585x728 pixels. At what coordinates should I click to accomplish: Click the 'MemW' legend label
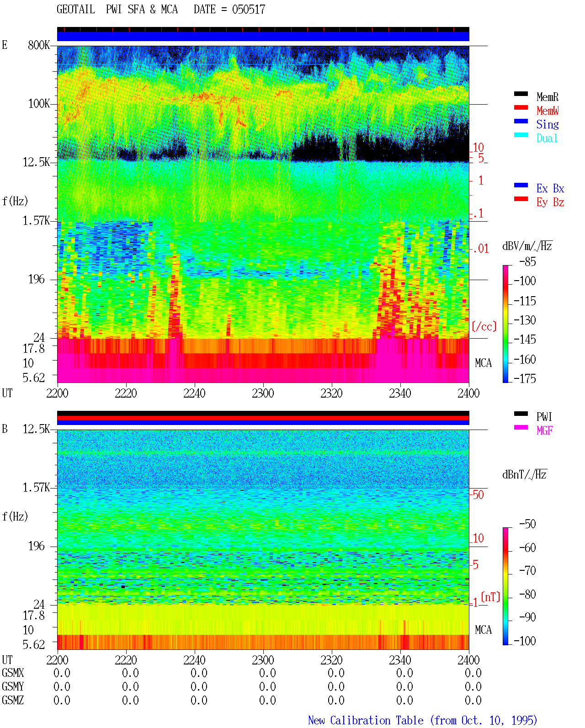pyautogui.click(x=548, y=111)
